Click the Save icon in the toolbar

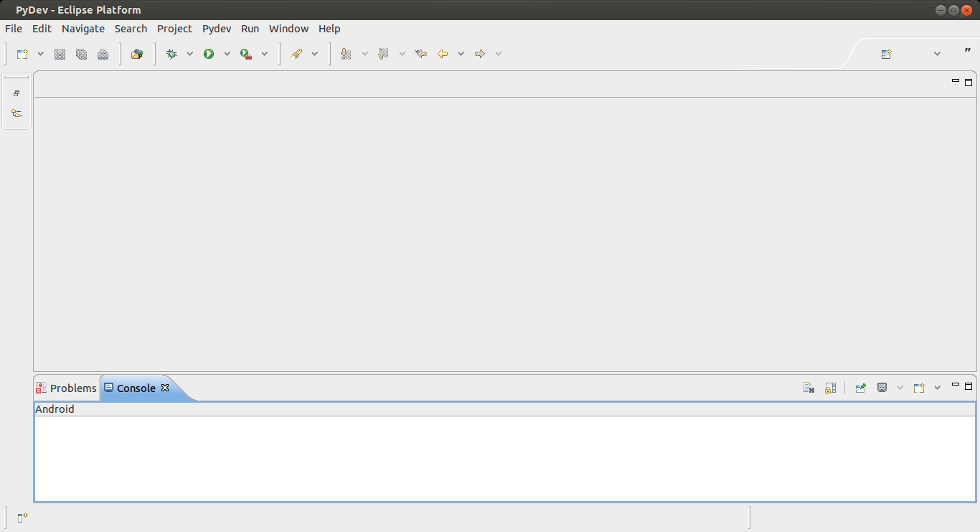coord(60,54)
